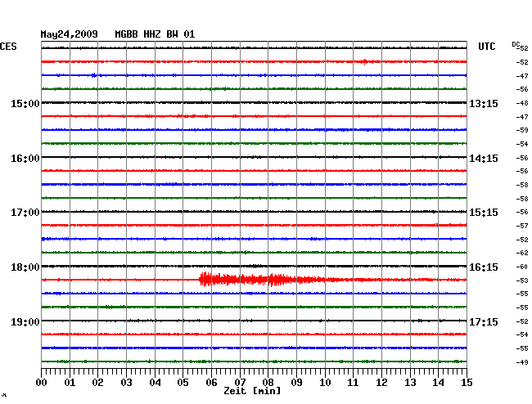The height and width of the screenshot is (404, 532).
Task: Click the 13 minute axis label
Action: pos(410,382)
